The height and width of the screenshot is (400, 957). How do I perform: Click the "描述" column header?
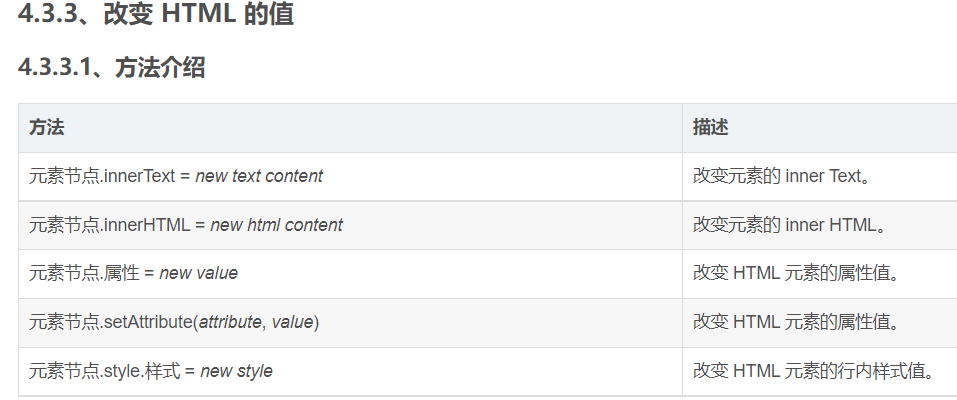click(x=710, y=128)
